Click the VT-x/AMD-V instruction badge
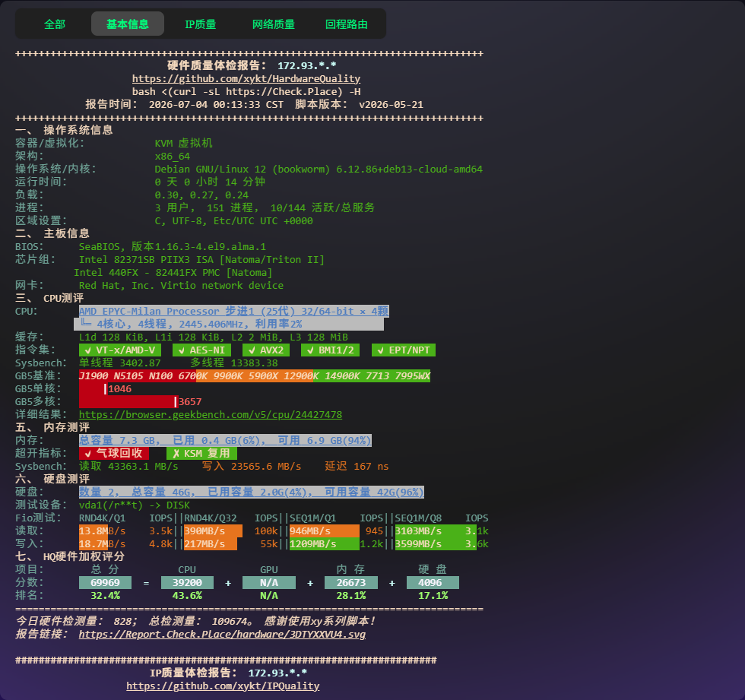745x700 pixels. coord(120,350)
